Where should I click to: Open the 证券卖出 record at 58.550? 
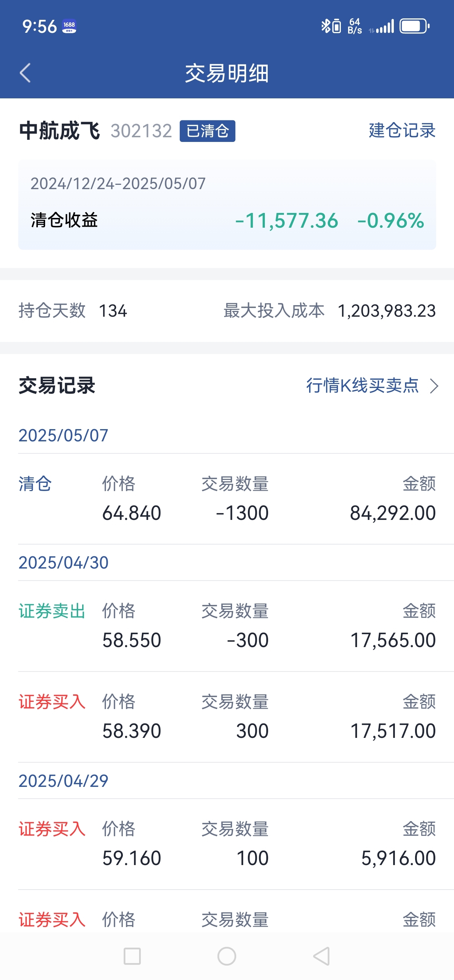pos(227,626)
